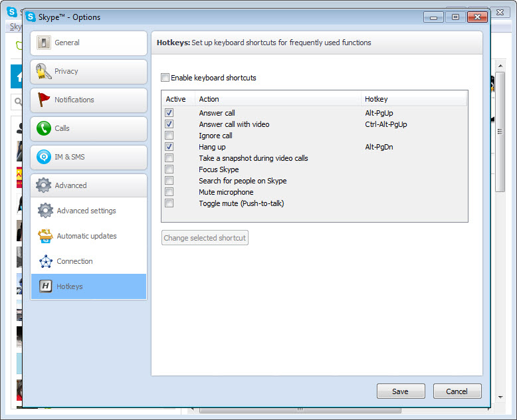Screen dimensions: 517x420
Task: Click Change selected shortcut button
Action: point(205,238)
